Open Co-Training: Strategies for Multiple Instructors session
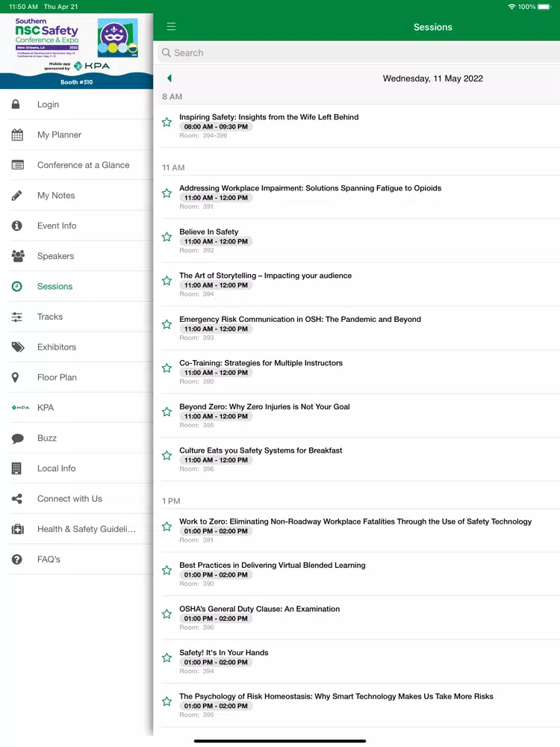The width and height of the screenshot is (560, 747). [360, 371]
